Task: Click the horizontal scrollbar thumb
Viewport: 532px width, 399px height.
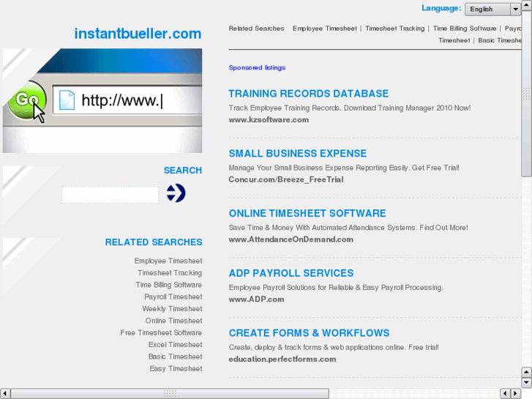Action: pos(170,393)
